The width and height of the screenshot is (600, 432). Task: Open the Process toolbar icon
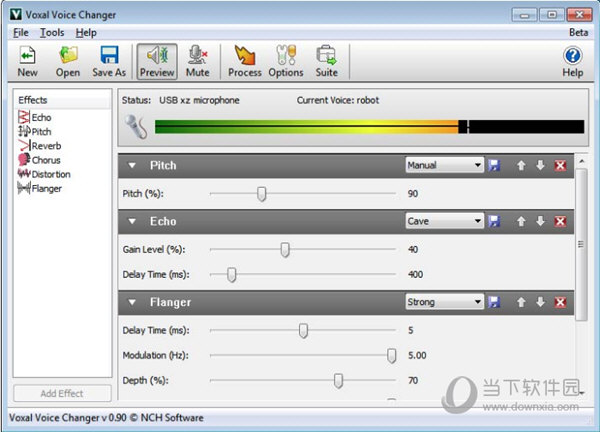245,60
